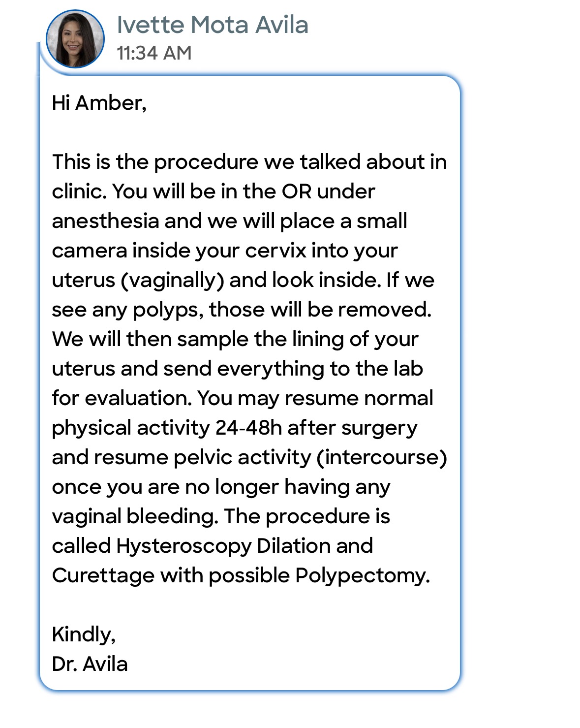This screenshot has width=580, height=728.
Task: Click the 'Hi Amber,' greeting line
Action: [99, 103]
